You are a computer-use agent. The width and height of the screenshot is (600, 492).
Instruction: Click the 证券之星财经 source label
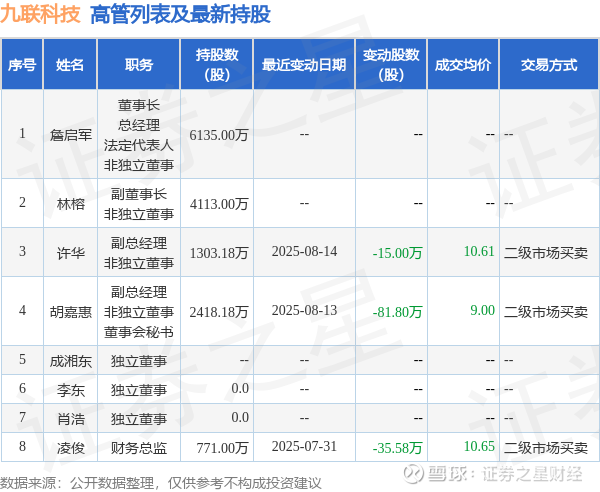click(x=532, y=474)
